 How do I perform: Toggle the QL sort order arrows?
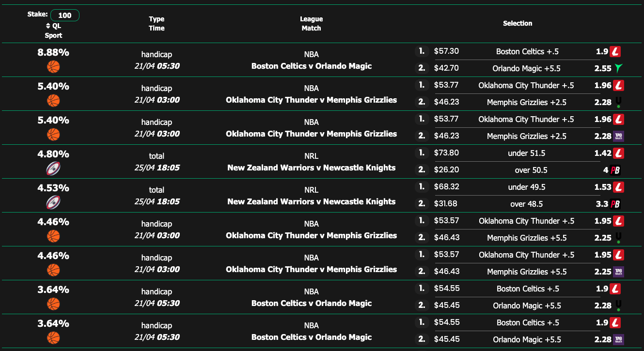point(48,26)
